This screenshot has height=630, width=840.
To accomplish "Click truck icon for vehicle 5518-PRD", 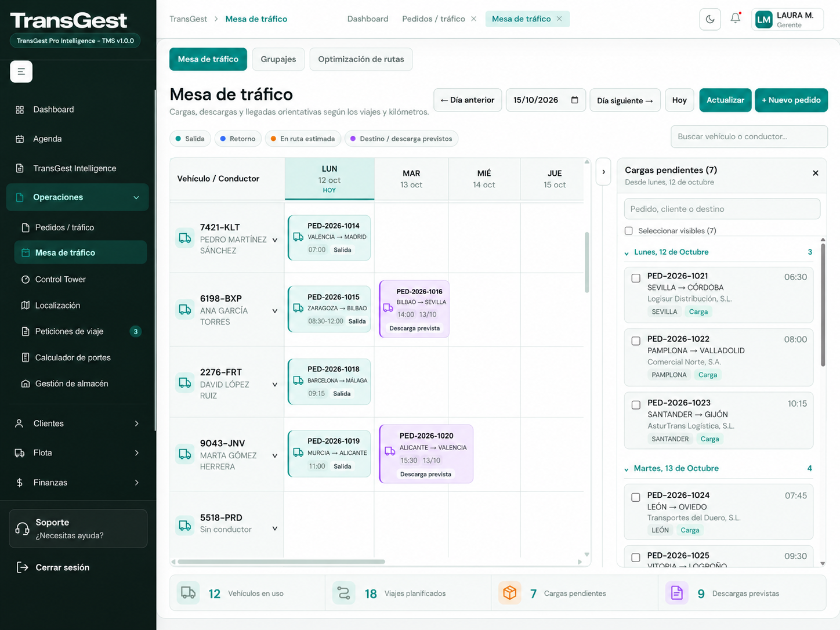I will [x=185, y=526].
